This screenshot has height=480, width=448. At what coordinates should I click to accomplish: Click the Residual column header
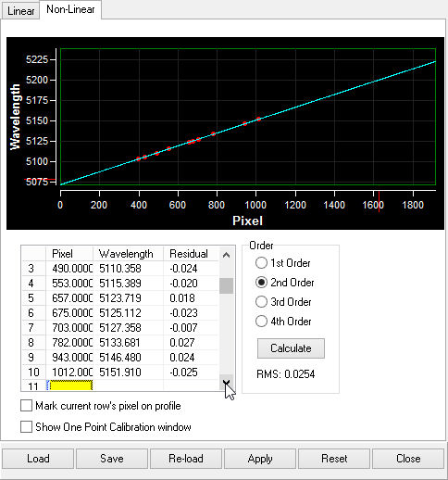coord(191,254)
